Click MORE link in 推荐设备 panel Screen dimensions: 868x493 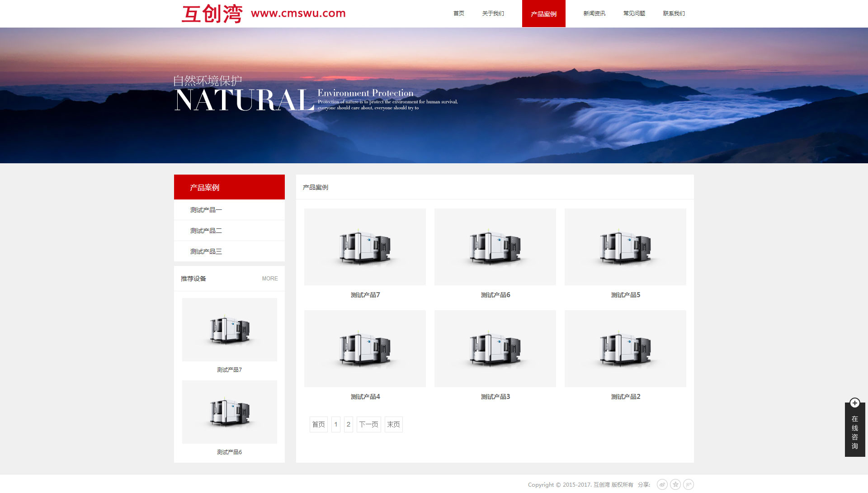(270, 279)
